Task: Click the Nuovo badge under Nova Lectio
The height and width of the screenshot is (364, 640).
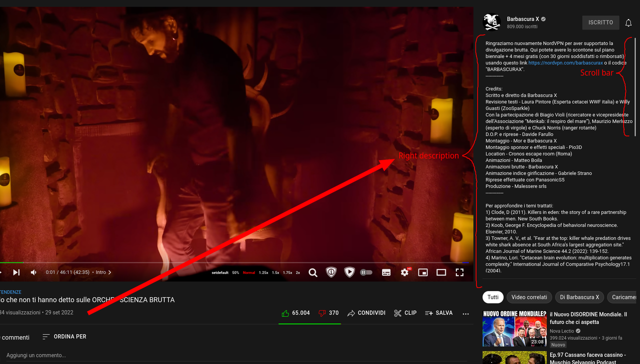Action: tap(558, 345)
